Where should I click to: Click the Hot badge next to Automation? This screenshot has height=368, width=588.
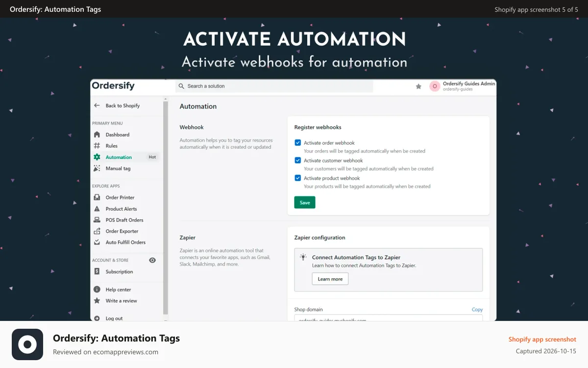point(152,157)
